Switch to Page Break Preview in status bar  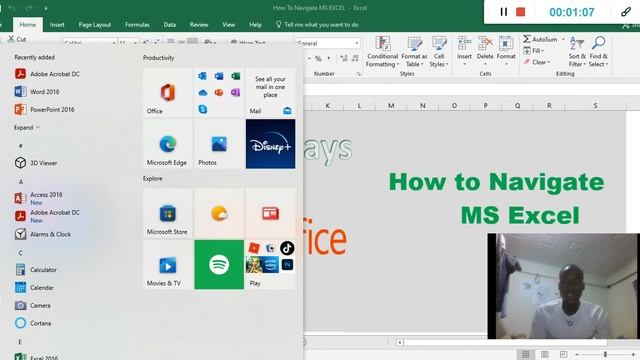[563, 354]
